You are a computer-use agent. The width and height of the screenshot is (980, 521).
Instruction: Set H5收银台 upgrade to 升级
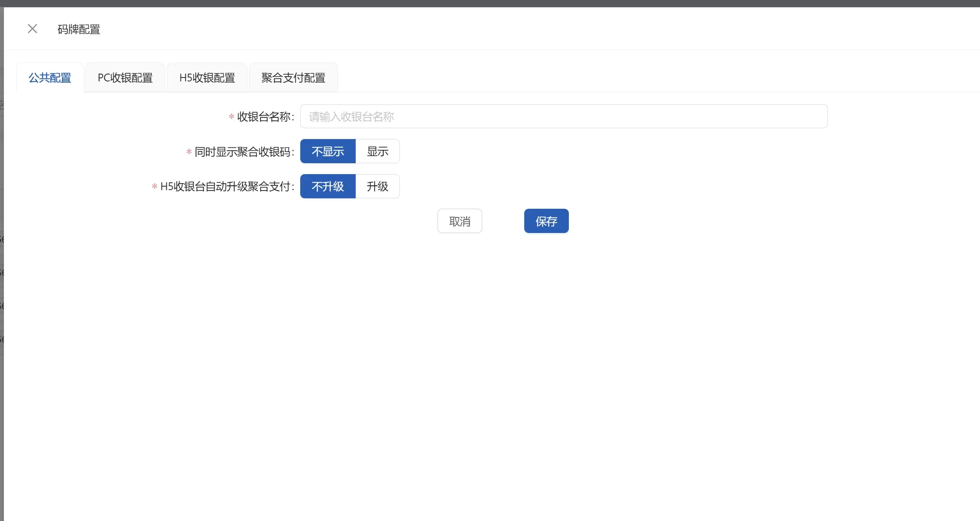click(377, 187)
